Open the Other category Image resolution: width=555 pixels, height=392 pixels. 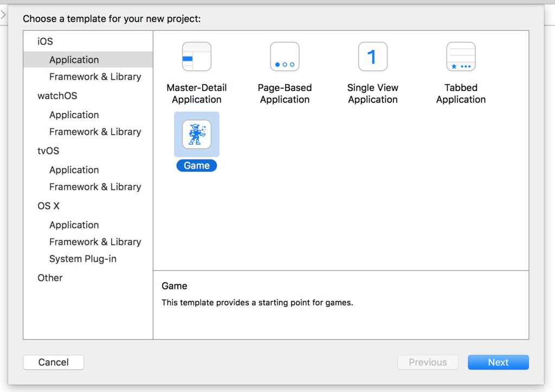pyautogui.click(x=50, y=278)
